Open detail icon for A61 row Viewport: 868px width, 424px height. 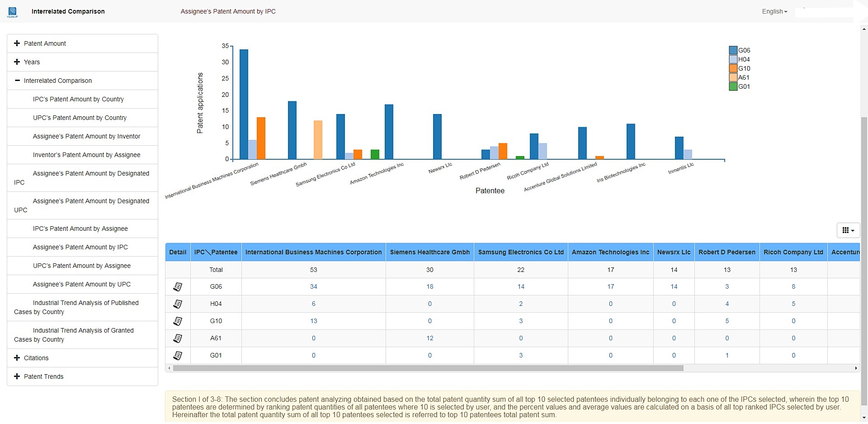pyautogui.click(x=178, y=338)
